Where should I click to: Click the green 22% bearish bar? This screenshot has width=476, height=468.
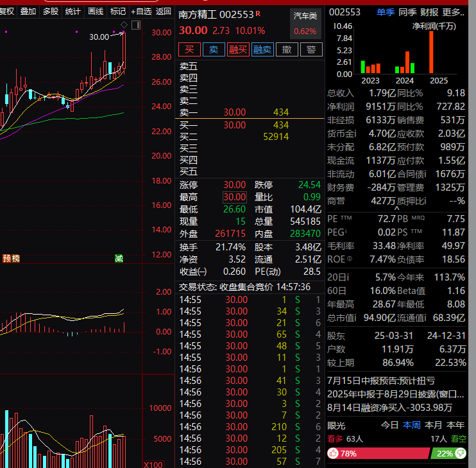point(449,453)
